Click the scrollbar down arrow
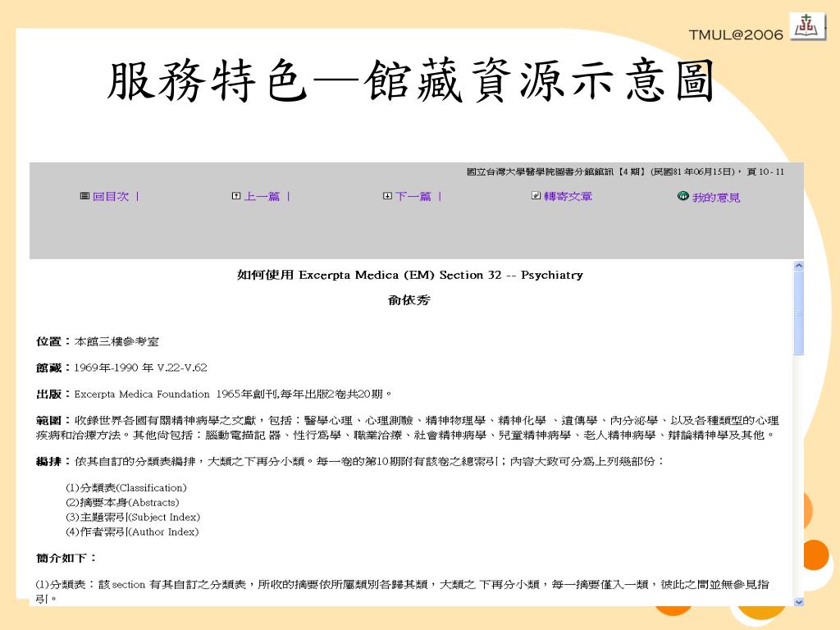 (799, 601)
